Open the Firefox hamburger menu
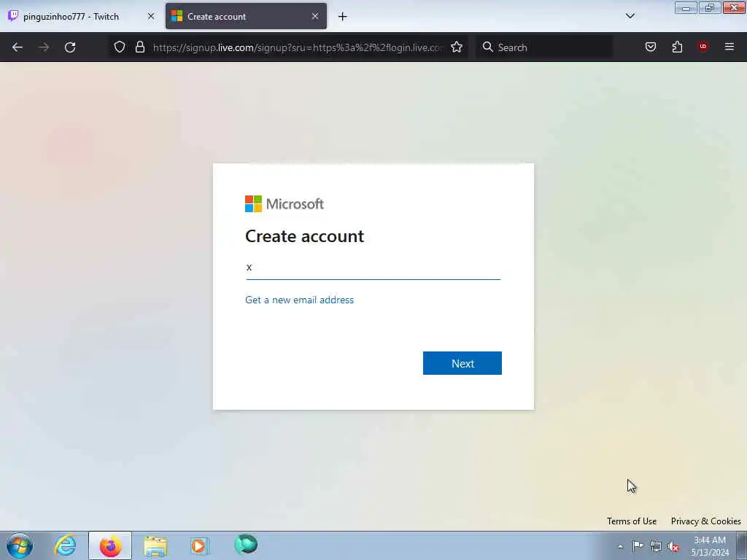This screenshot has width=747, height=560. (729, 47)
